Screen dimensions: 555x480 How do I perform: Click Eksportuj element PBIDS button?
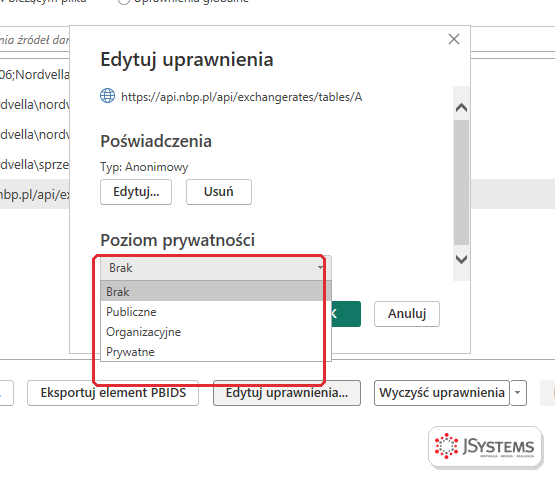[x=113, y=393]
